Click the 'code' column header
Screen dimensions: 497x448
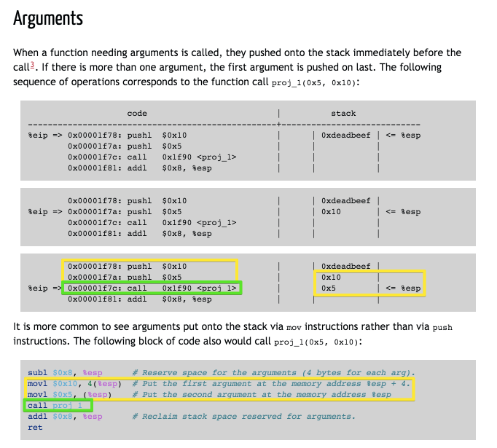(x=137, y=114)
